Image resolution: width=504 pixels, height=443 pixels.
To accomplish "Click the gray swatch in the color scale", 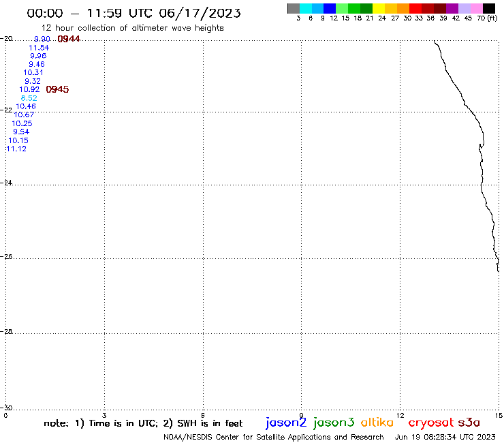I will [294, 8].
